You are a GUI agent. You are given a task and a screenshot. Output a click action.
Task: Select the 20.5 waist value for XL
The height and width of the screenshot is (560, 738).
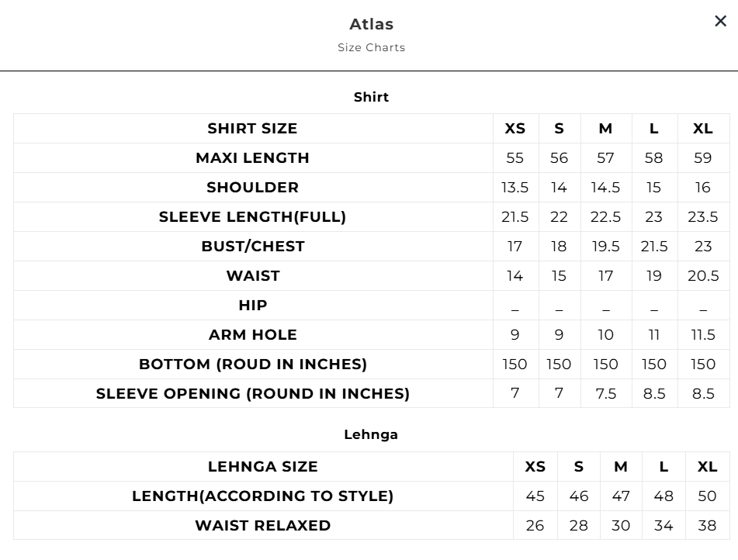pos(702,276)
